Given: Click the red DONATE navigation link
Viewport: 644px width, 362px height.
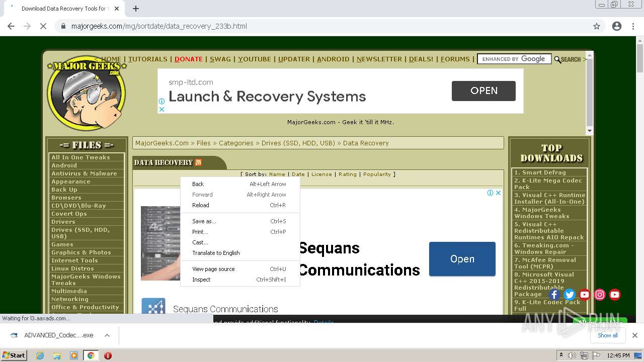Looking at the screenshot, I should point(188,59).
